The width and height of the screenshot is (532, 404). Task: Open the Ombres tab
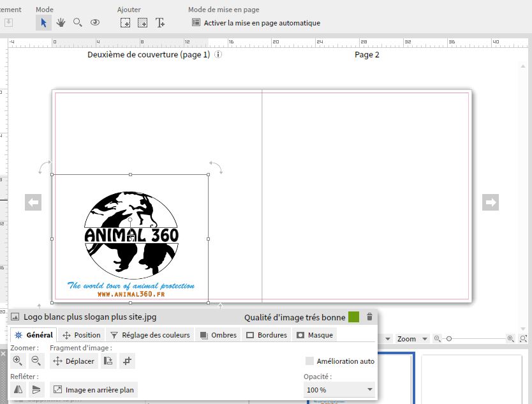[x=218, y=335]
